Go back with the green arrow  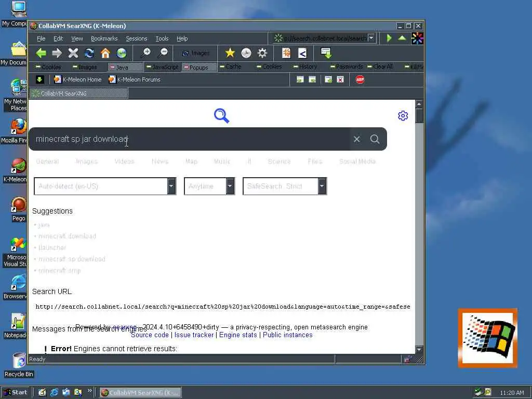pos(41,53)
